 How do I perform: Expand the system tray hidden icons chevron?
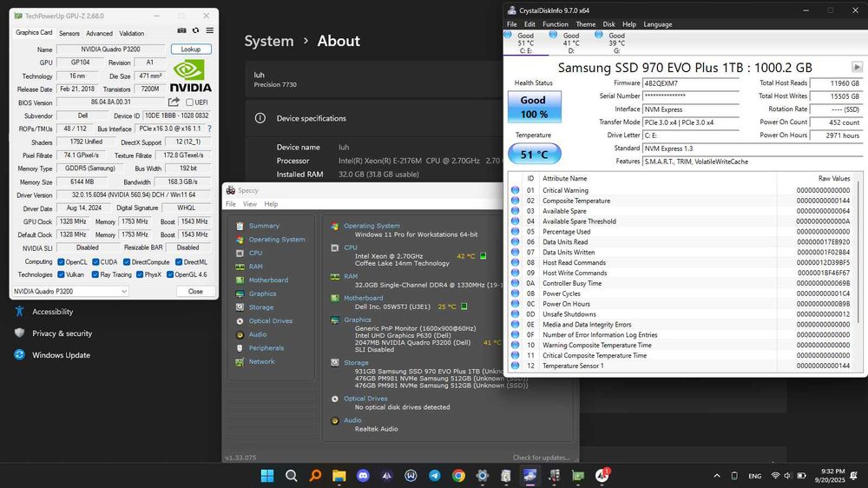(x=717, y=476)
